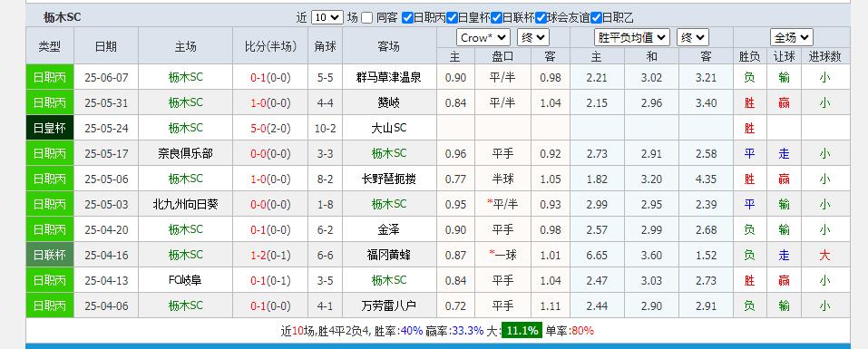Click the 赞岐 team link
Viewport: 868px width, 349px height.
(388, 102)
